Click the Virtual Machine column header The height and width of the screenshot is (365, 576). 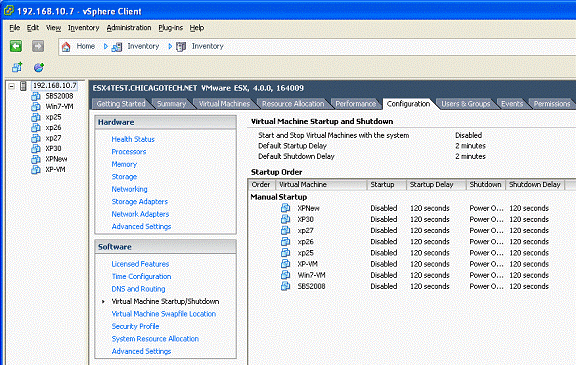321,185
